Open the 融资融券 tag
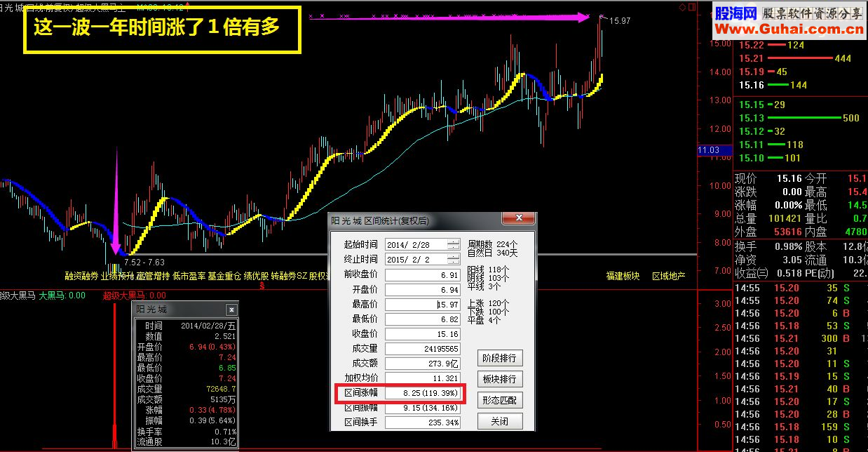 [81, 276]
